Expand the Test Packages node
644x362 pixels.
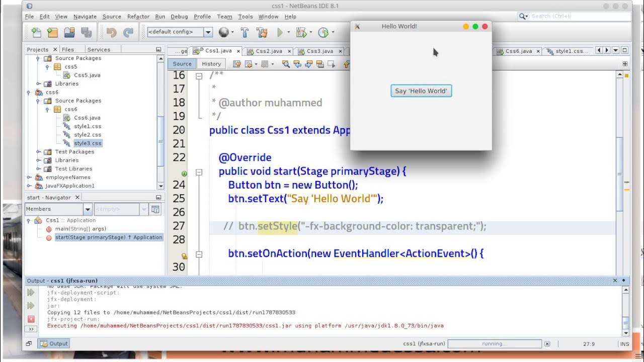38,152
